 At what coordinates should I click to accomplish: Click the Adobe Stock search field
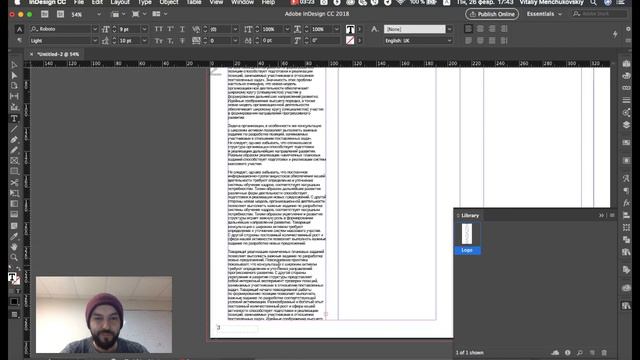(x=599, y=14)
